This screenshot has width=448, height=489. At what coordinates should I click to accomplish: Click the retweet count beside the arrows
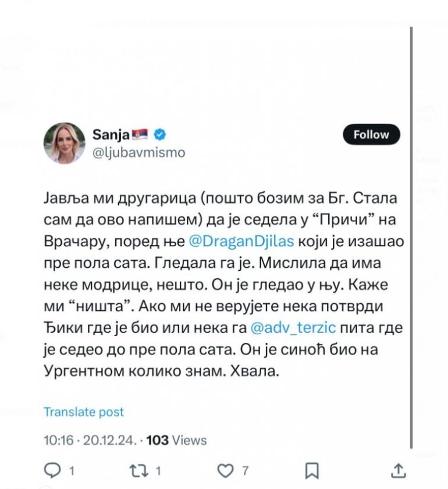point(159,470)
